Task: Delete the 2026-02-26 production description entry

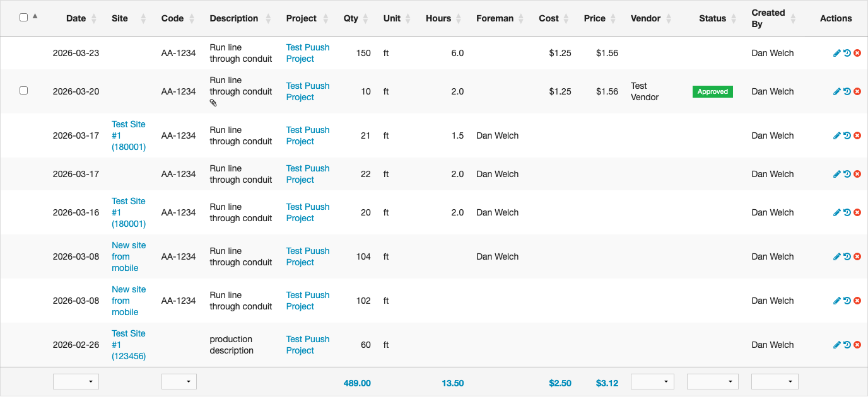Action: 857,345
